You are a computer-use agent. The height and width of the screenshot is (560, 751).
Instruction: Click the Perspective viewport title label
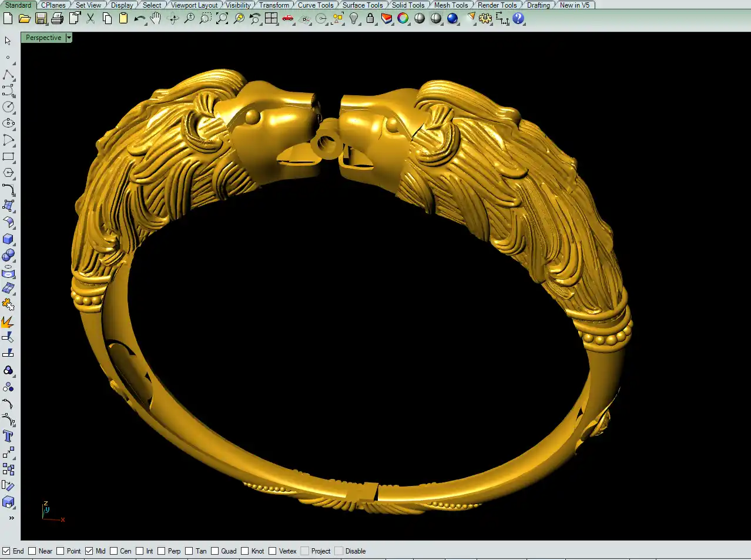(43, 38)
